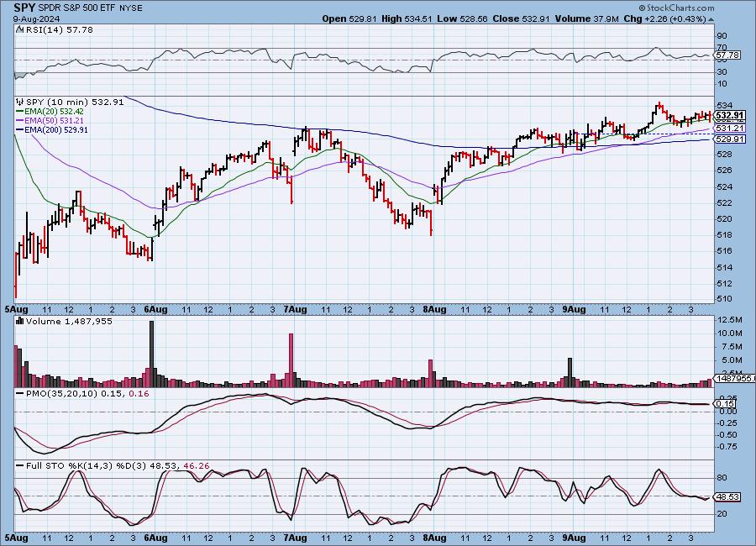Click the 6Aug label under the price panel
This screenshot has width=756, height=546.
[155, 309]
